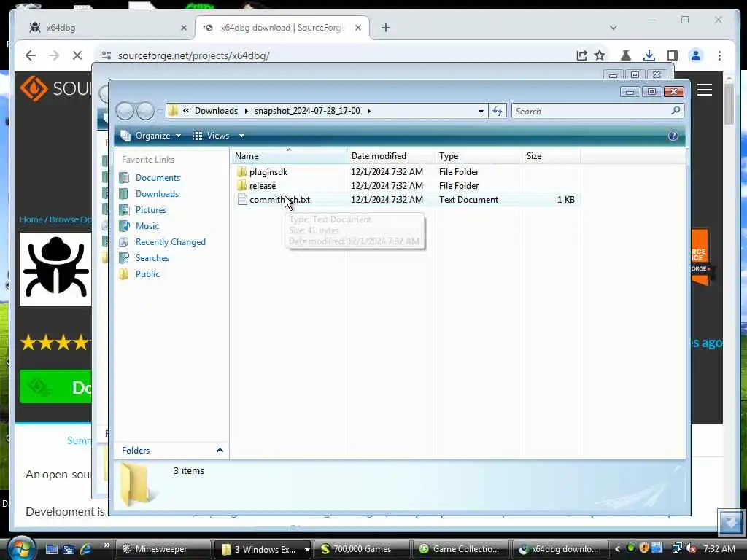This screenshot has height=560, width=747.
Task: Open the pluginsdk folder
Action: coord(268,172)
